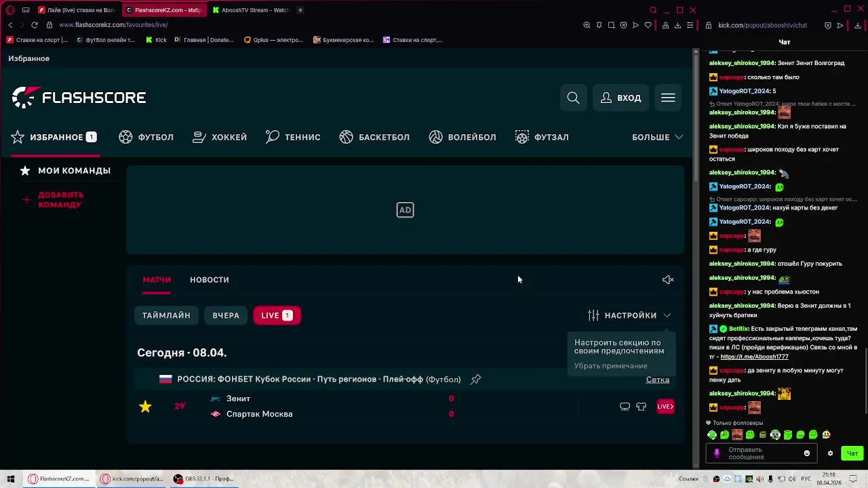This screenshot has width=868, height=488.
Task: Click the Opera browser menu icon
Action: point(10,10)
